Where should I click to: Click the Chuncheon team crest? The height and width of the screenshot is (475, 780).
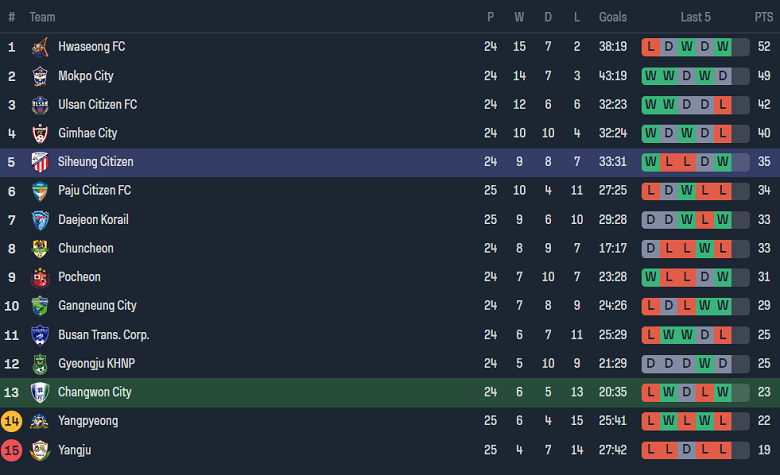pos(40,249)
